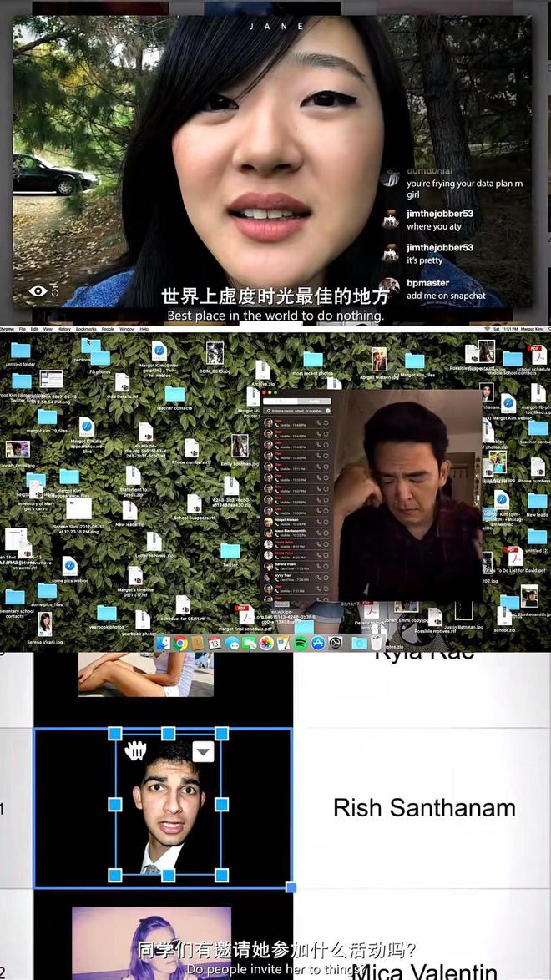Screen dimensions: 551x980
Task: Open the History menu
Action: [x=63, y=329]
